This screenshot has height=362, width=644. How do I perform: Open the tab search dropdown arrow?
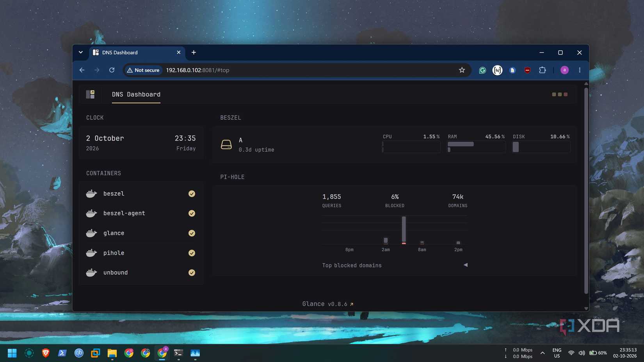[81, 52]
